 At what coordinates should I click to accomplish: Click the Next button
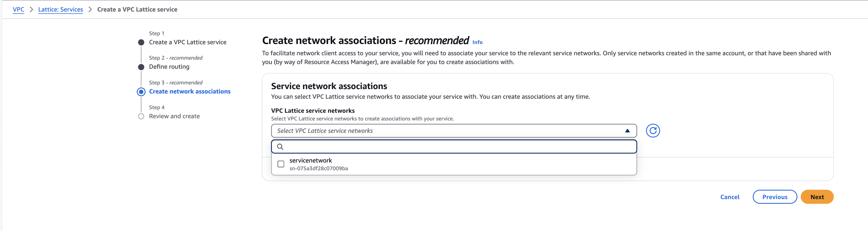(817, 197)
